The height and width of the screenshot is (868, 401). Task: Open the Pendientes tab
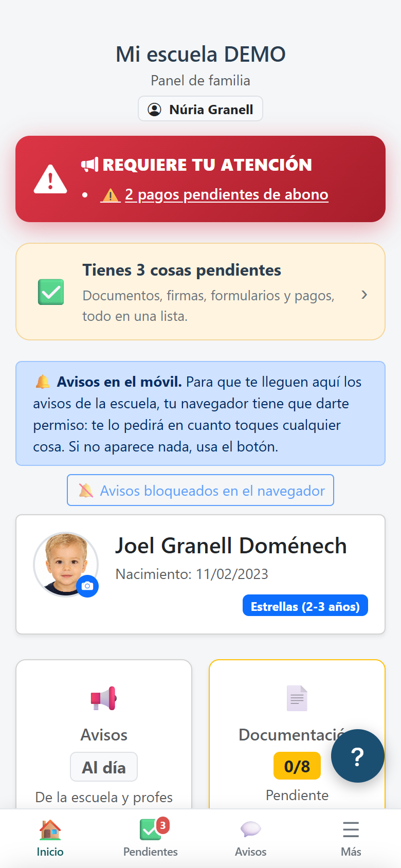(151, 838)
